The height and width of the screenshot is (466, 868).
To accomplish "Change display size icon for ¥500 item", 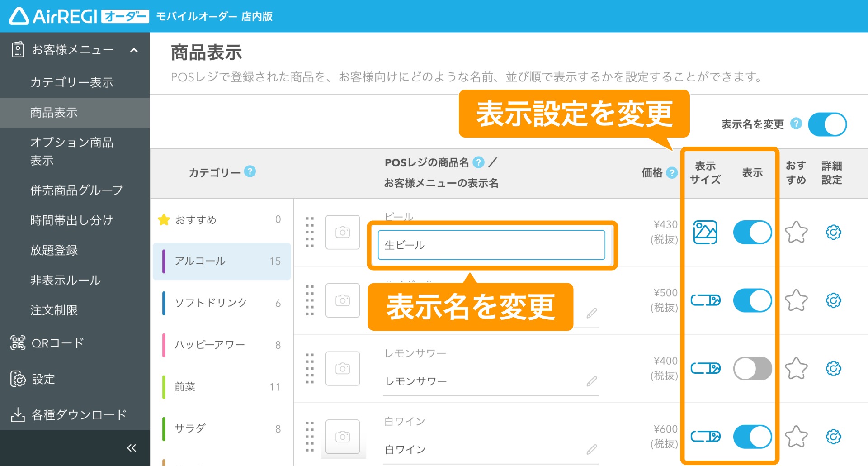I will coord(705,300).
